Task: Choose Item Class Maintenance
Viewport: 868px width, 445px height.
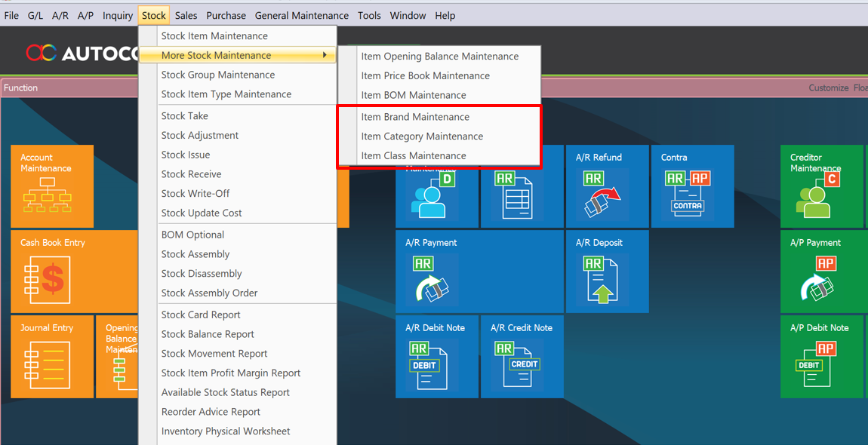Action: coord(439,155)
